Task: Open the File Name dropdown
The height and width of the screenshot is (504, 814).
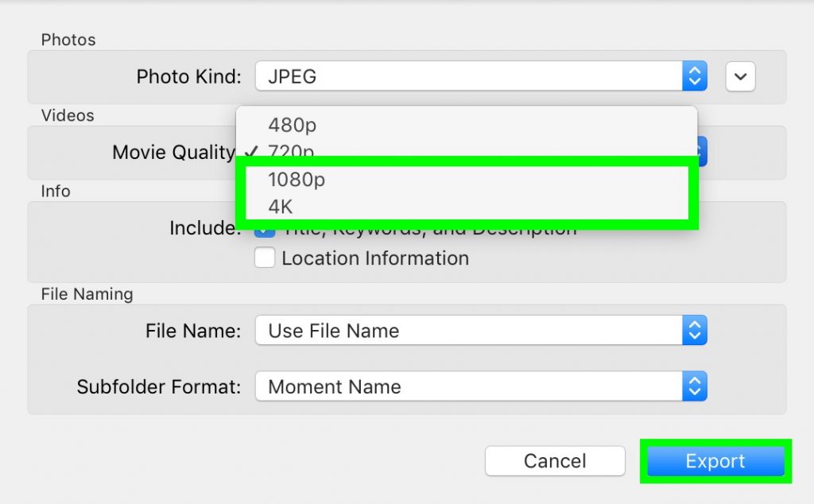Action: coord(481,330)
